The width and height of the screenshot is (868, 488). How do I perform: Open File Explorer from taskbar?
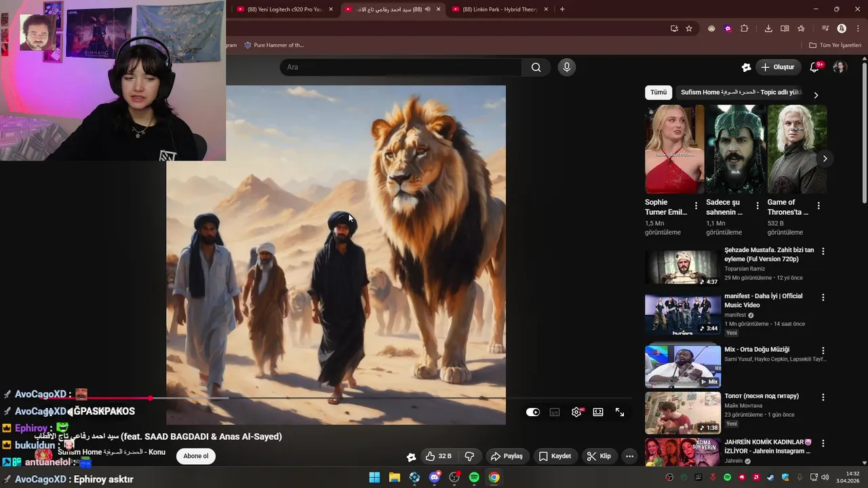click(x=395, y=477)
